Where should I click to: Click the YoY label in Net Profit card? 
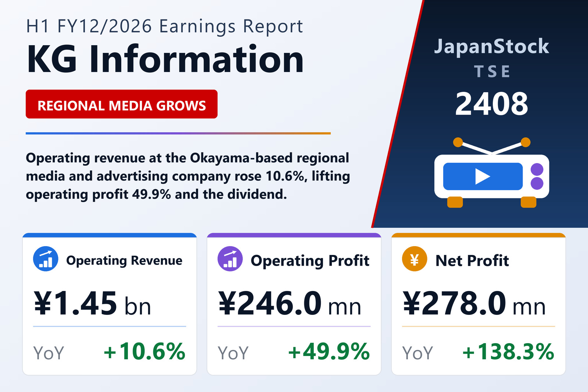[x=417, y=353]
